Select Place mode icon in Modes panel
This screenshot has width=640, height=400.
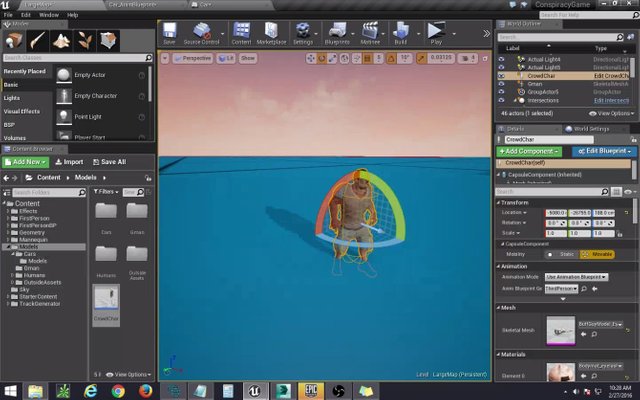click(13, 41)
